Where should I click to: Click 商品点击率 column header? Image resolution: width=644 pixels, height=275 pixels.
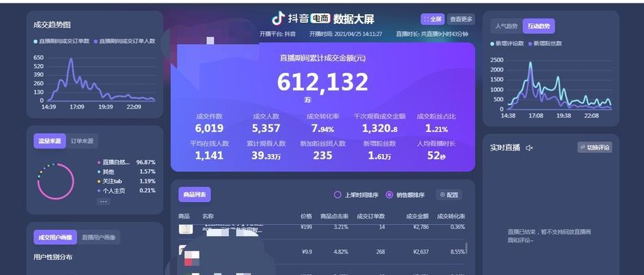(334, 216)
